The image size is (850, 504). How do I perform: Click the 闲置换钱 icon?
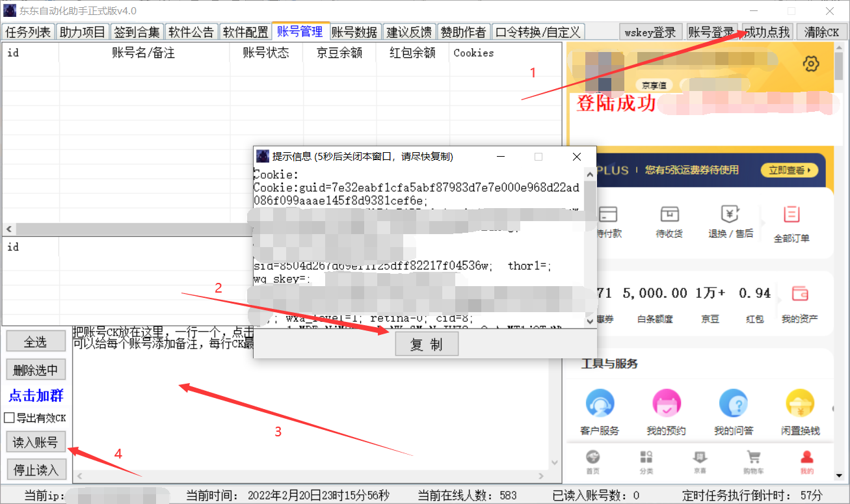point(800,404)
